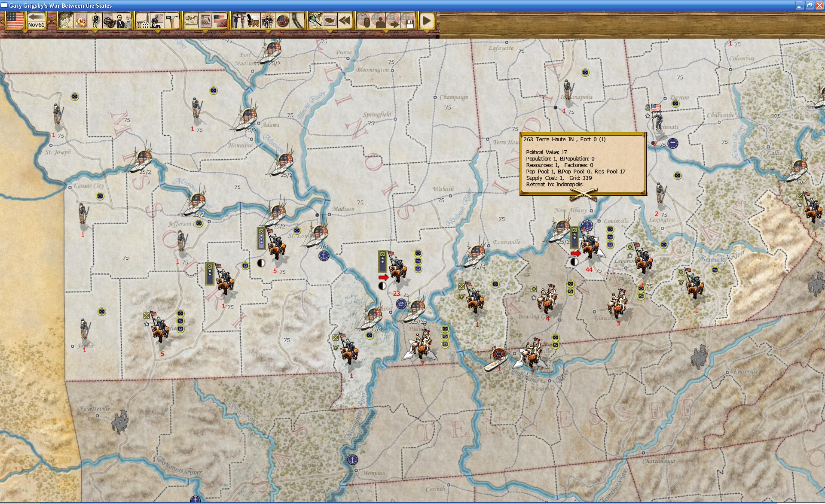825x504 pixels.
Task: Click the Kansas City label
Action: tap(89, 186)
